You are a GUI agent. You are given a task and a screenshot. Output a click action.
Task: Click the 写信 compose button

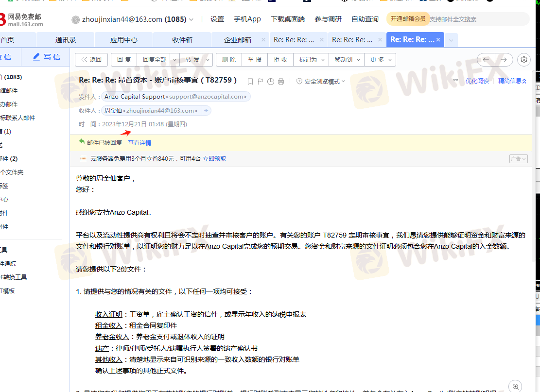coord(47,57)
